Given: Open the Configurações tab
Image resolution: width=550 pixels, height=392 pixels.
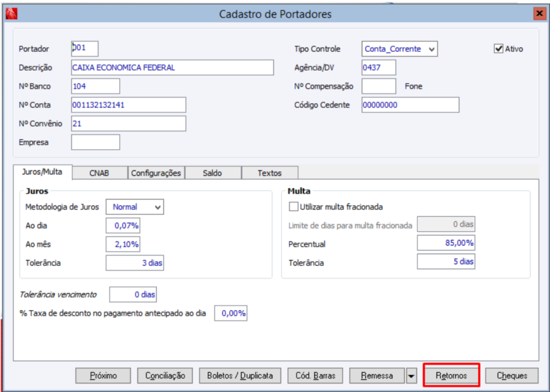Looking at the screenshot, I should [156, 173].
